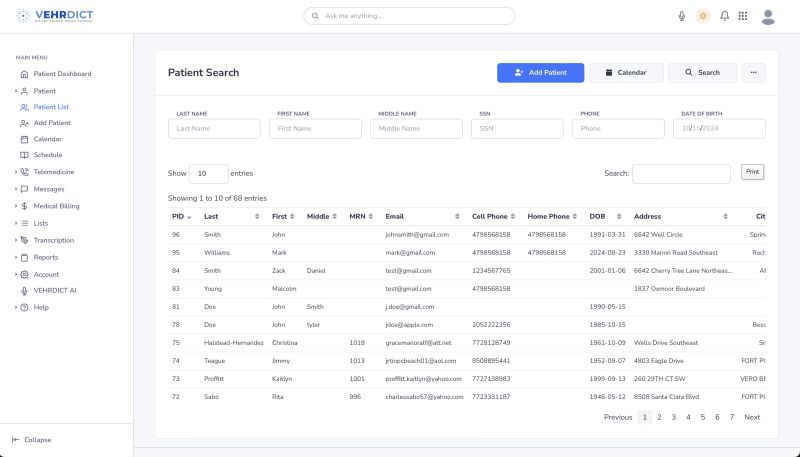Click the blue Add Patient button
This screenshot has height=457, width=800.
[540, 73]
